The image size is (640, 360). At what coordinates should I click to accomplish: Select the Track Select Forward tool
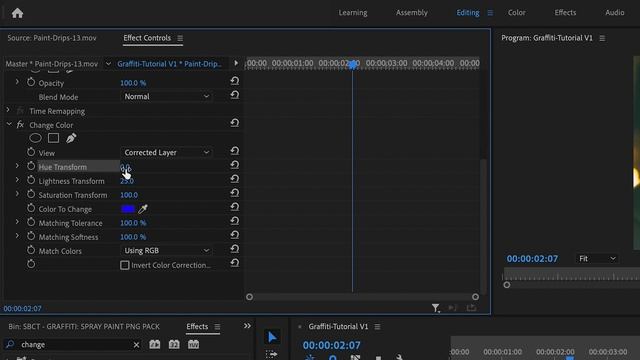271,354
